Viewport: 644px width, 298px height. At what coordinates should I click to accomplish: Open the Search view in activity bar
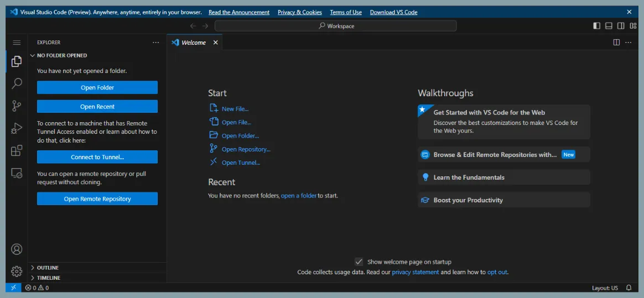[17, 83]
